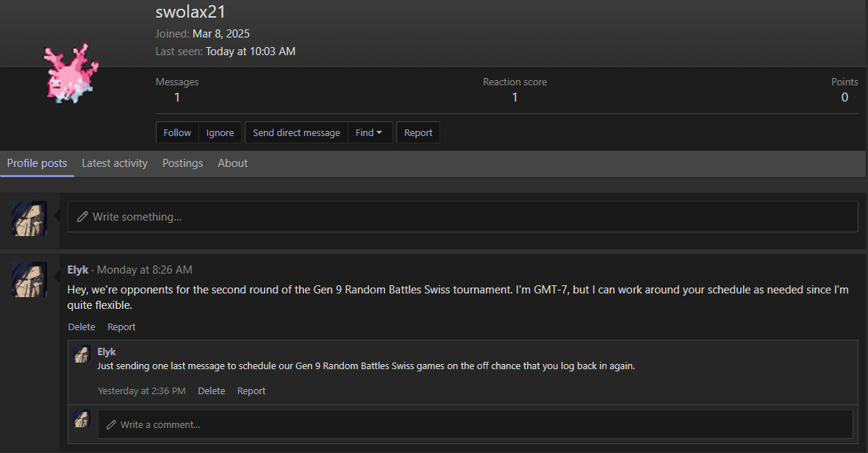Delete the comment from yesterday
Image resolution: width=868 pixels, height=453 pixels.
pyautogui.click(x=212, y=391)
